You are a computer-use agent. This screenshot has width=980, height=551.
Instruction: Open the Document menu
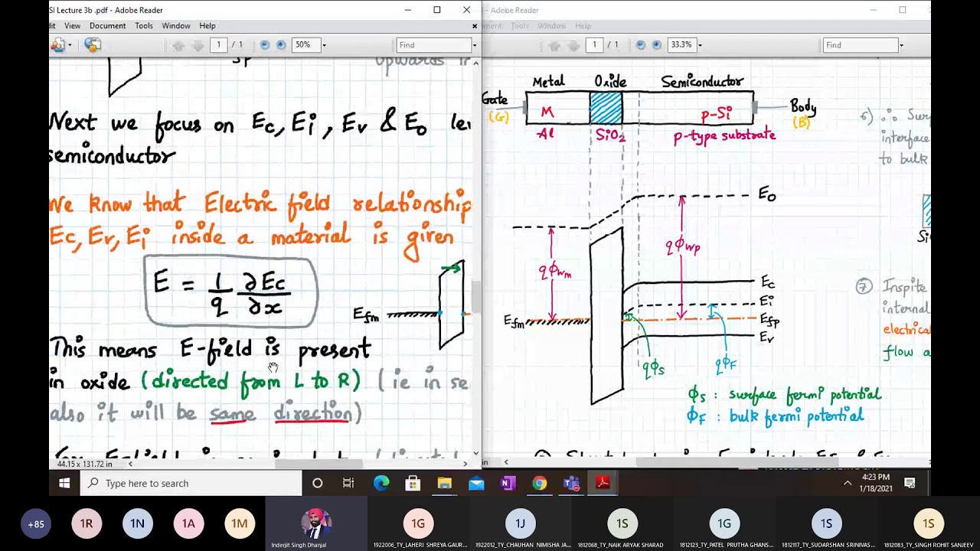coord(107,26)
